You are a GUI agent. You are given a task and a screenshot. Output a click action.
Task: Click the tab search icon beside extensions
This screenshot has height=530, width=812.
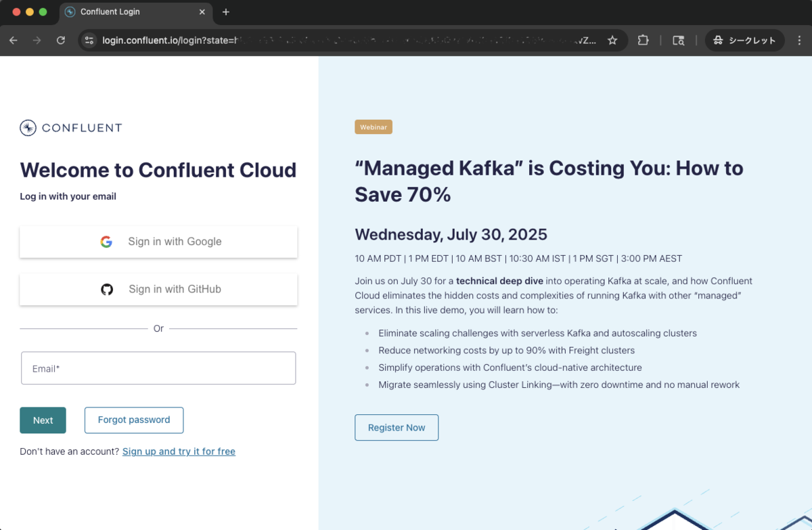[678, 41]
